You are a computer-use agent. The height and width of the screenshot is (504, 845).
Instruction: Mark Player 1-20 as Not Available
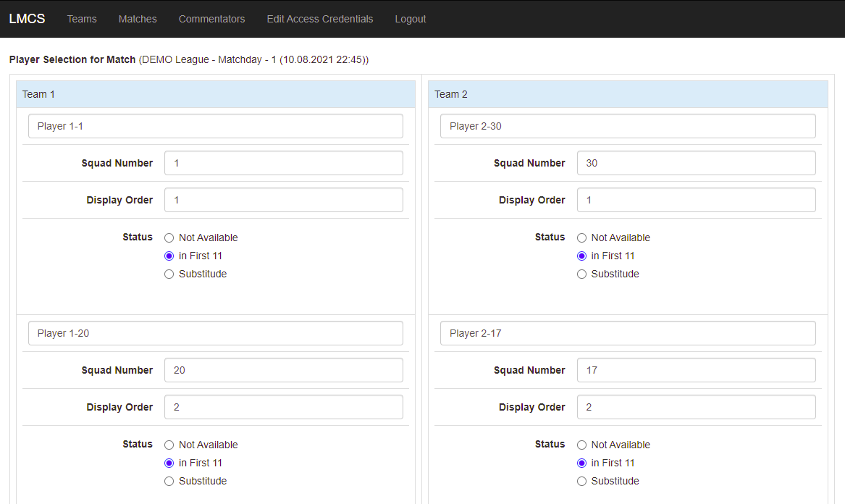point(169,445)
